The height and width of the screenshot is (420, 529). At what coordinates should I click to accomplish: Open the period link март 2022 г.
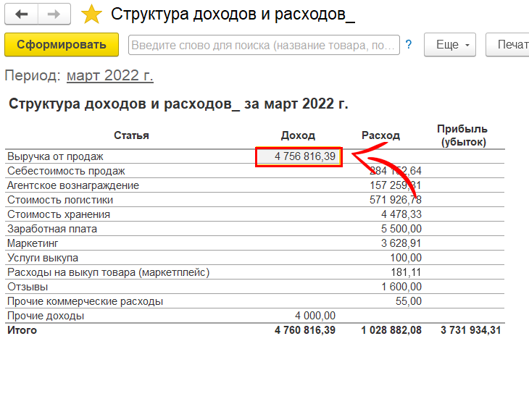pos(110,76)
